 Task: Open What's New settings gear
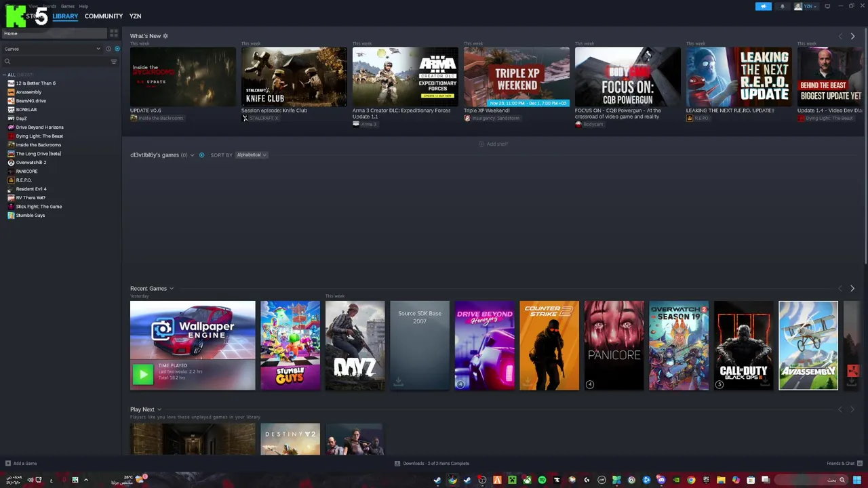pos(165,36)
